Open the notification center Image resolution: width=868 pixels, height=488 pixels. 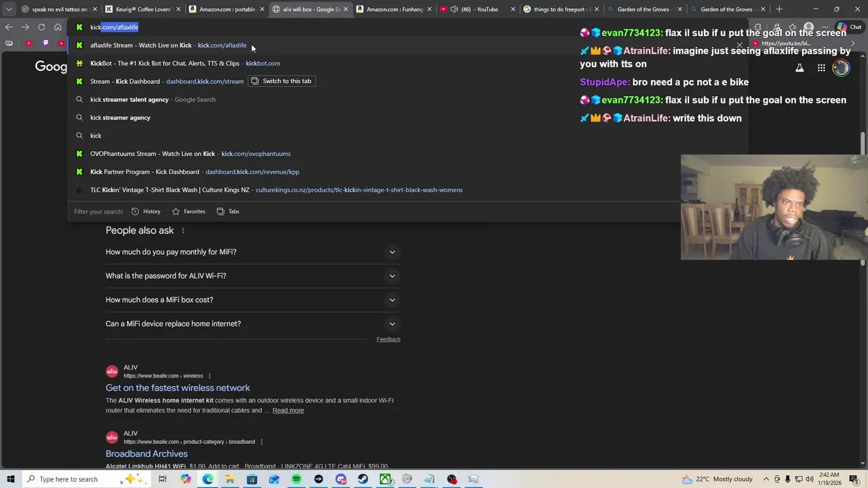pos(854,479)
